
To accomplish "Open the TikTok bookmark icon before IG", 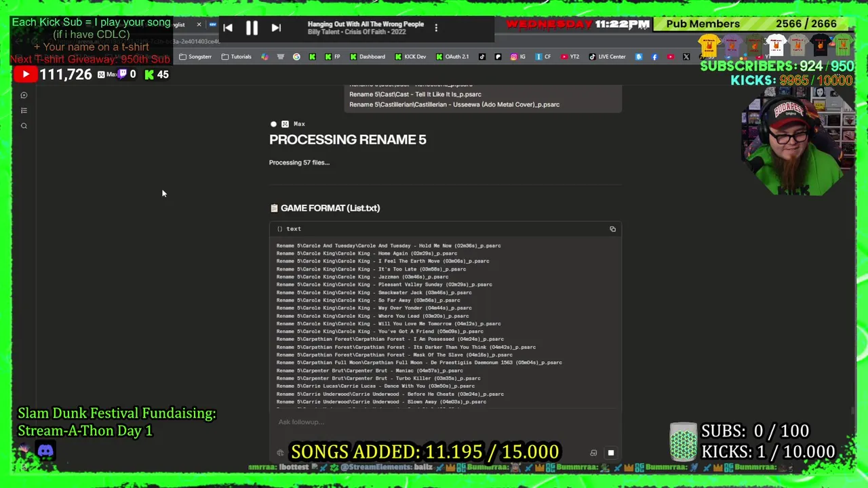I will coord(482,57).
